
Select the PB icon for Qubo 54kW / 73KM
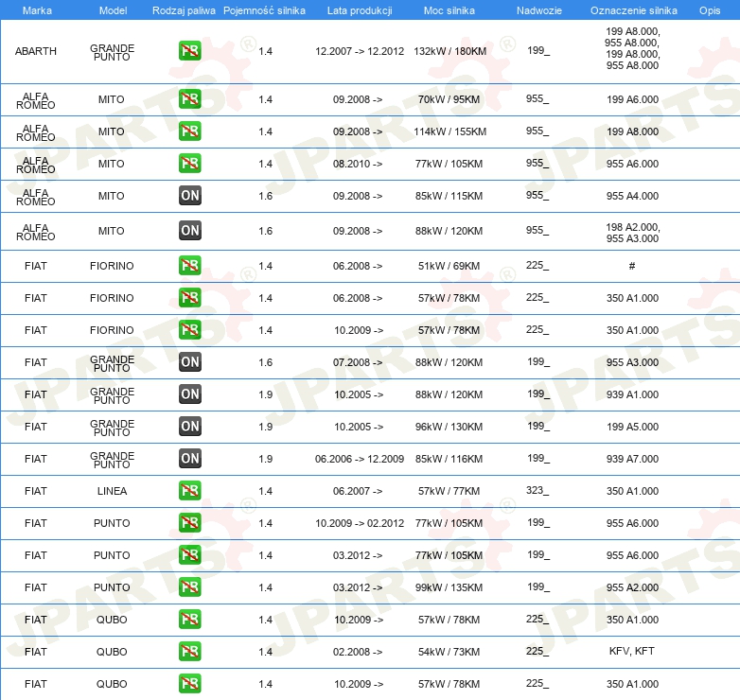pos(189,652)
